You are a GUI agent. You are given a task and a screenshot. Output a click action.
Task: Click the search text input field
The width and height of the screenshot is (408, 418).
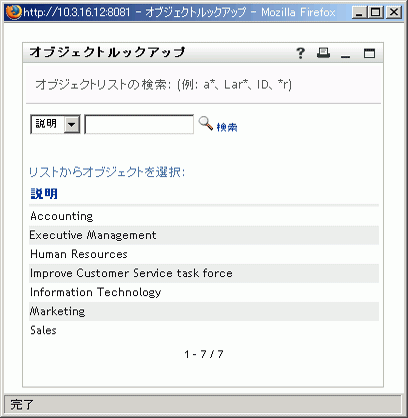(x=139, y=124)
